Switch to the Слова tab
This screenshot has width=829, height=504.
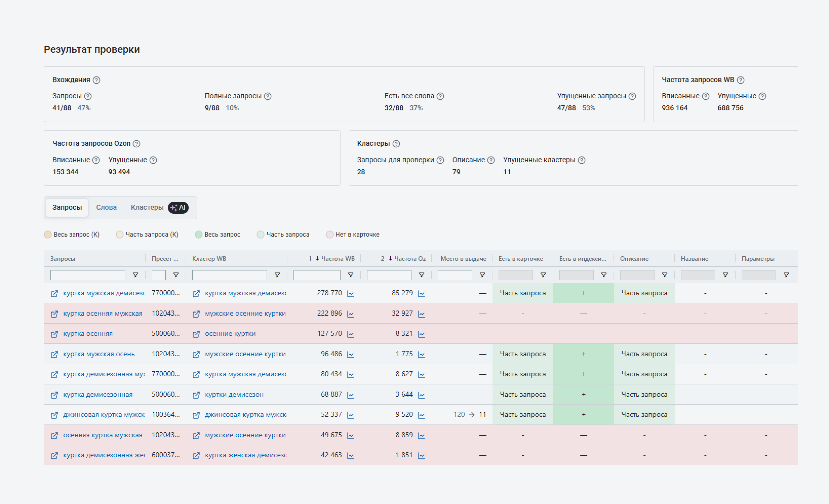pos(106,207)
